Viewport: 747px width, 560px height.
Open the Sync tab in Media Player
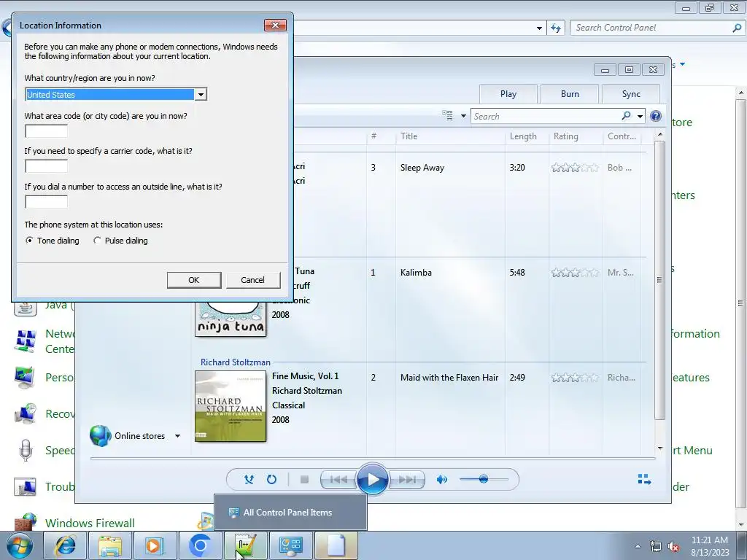631,94
